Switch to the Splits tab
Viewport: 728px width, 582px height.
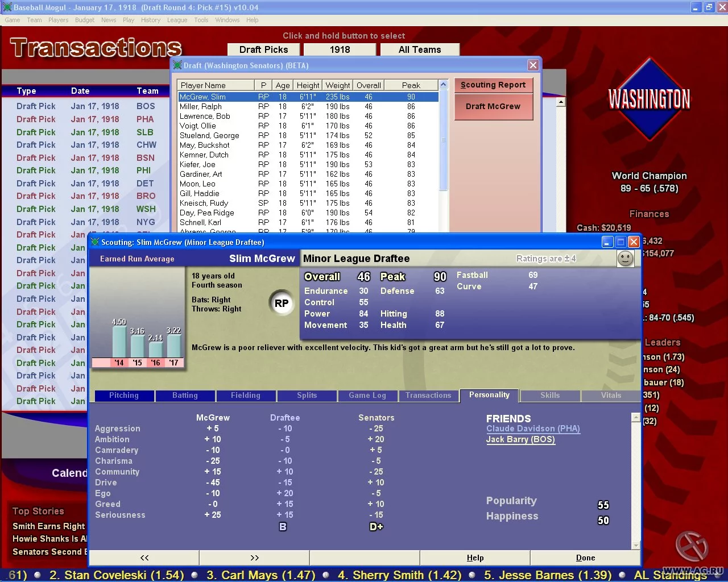click(x=307, y=396)
